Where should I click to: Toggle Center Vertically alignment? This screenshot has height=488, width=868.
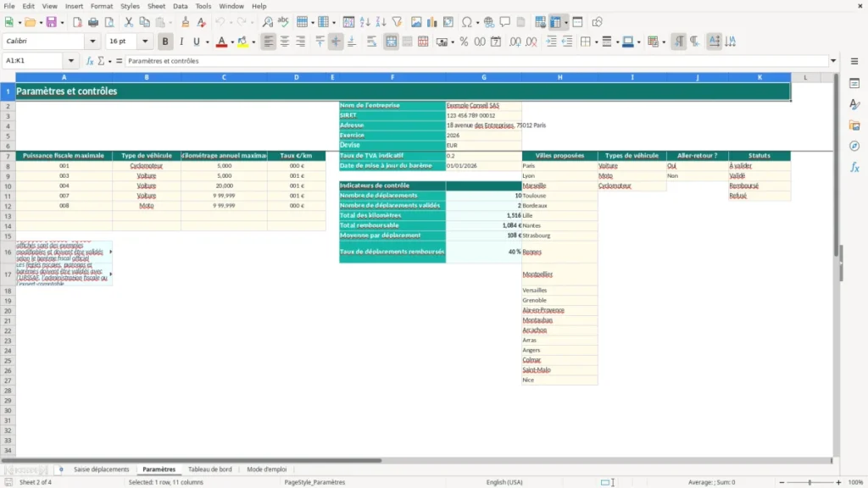click(x=336, y=42)
